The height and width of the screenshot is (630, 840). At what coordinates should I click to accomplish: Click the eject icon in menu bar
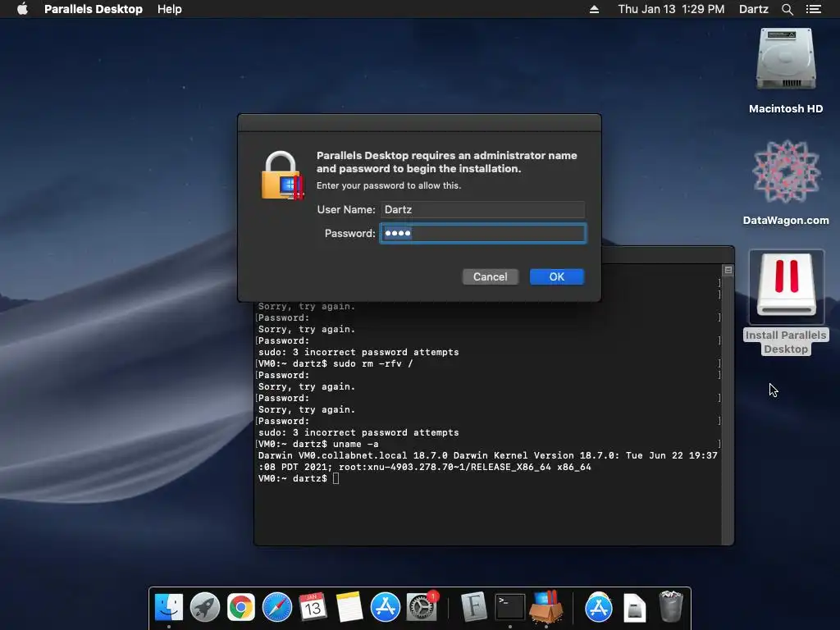tap(594, 9)
